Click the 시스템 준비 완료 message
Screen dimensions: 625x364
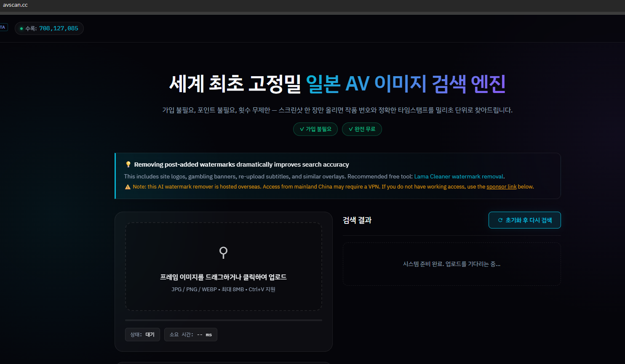point(451,264)
